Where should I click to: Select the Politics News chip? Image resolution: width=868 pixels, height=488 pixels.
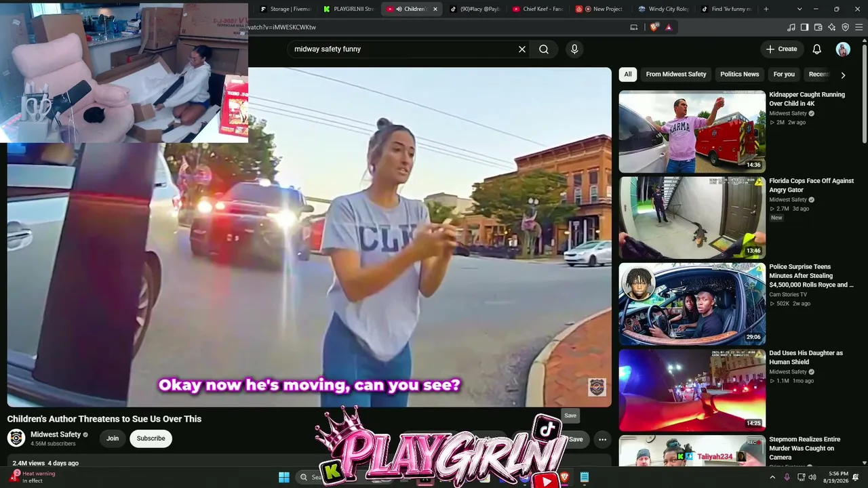(x=739, y=75)
